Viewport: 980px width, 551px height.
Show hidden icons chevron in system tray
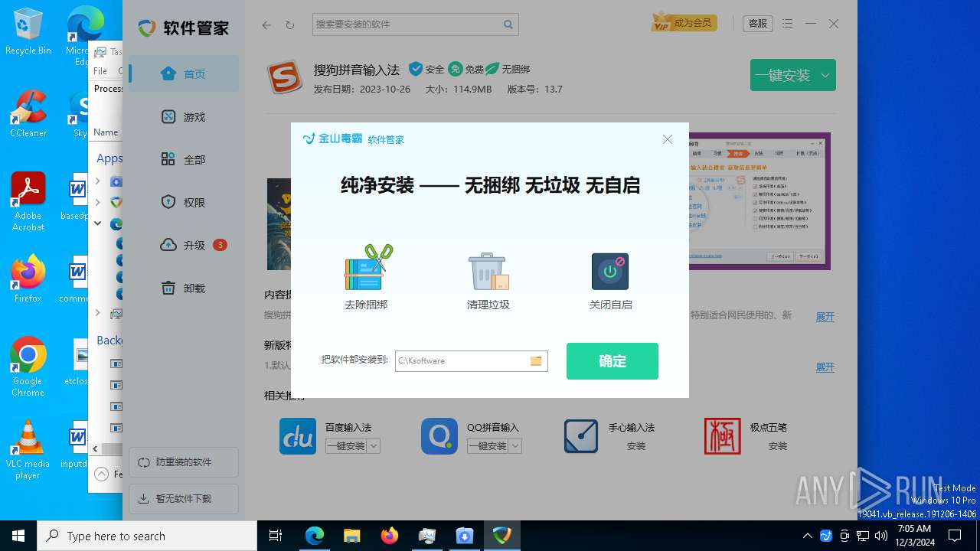tap(807, 536)
